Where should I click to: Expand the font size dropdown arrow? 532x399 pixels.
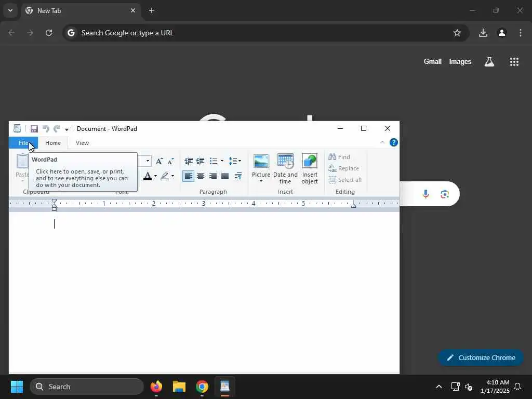148,161
